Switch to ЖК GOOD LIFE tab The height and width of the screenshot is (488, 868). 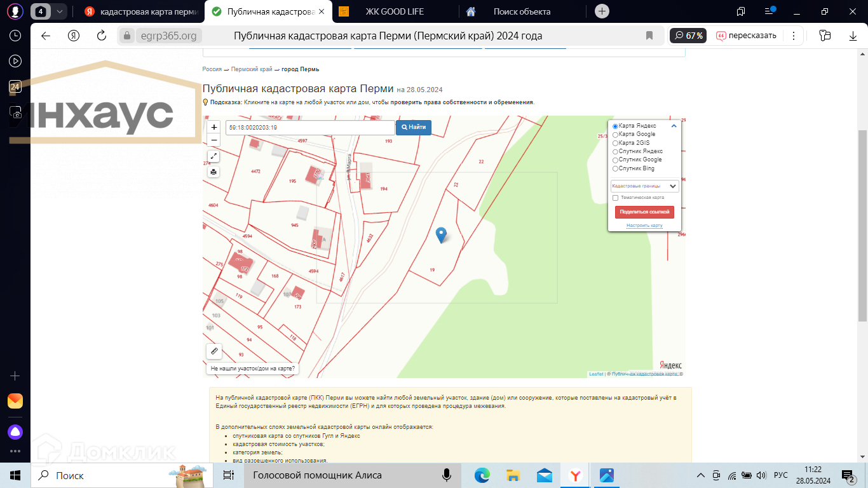click(x=394, y=11)
